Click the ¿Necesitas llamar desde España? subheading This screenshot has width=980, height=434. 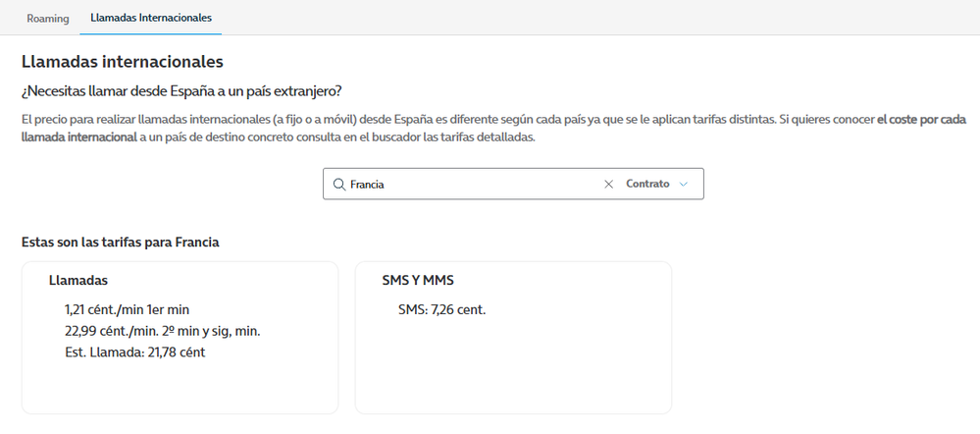click(181, 91)
